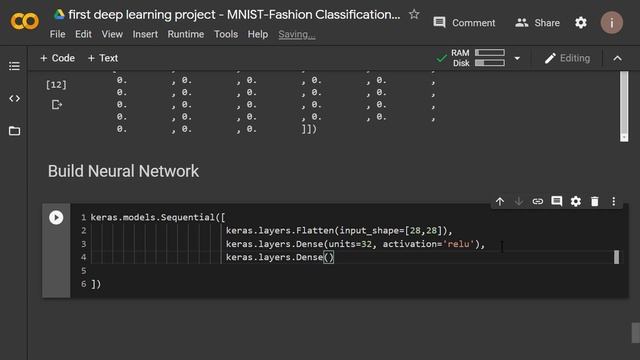Copy link to cell
The image size is (640, 360).
(538, 201)
